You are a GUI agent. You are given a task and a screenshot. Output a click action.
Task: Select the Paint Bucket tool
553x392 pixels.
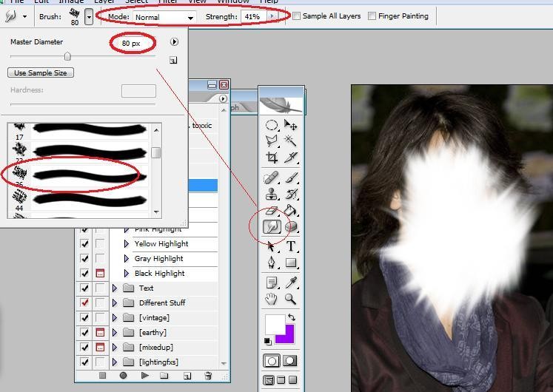(x=291, y=210)
